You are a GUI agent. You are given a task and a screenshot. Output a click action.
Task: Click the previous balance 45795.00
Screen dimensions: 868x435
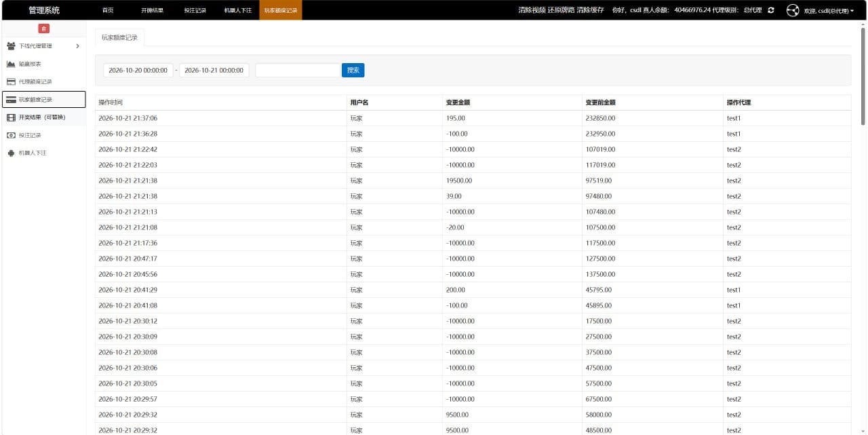(x=599, y=290)
